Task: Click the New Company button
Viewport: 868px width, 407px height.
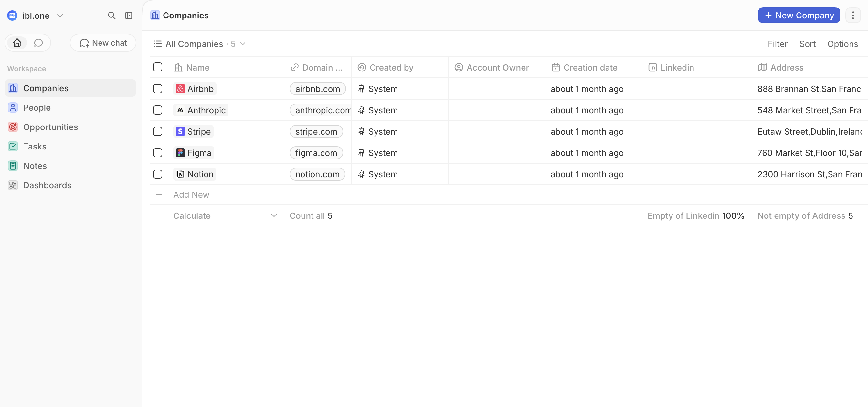Action: tap(799, 16)
